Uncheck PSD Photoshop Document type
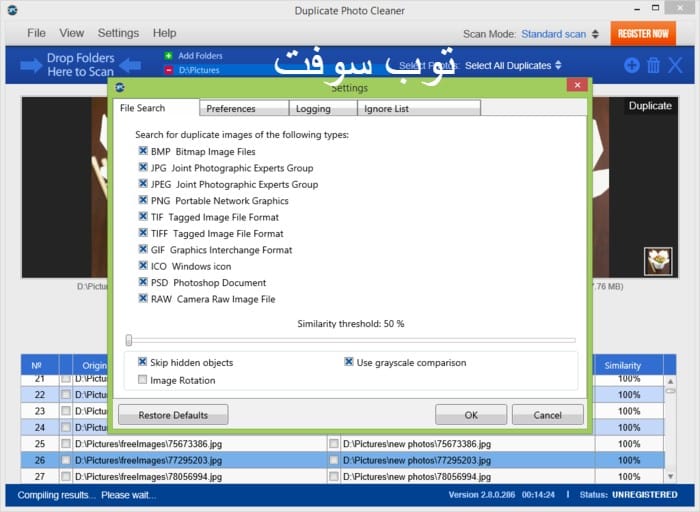 coord(143,282)
